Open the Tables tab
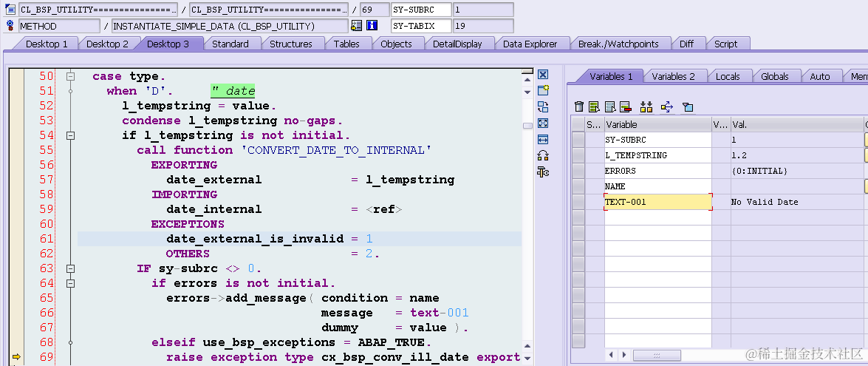Viewport: 868px width, 366px height. pos(346,44)
